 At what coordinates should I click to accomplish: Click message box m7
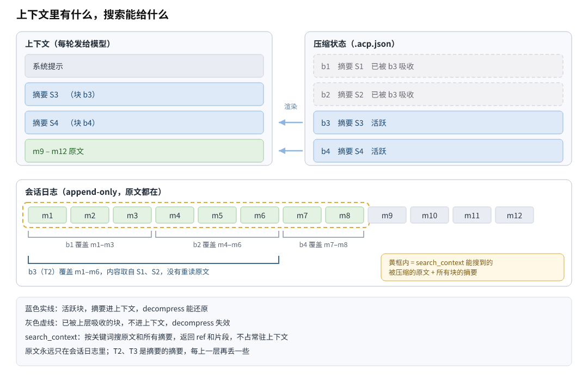coord(302,215)
